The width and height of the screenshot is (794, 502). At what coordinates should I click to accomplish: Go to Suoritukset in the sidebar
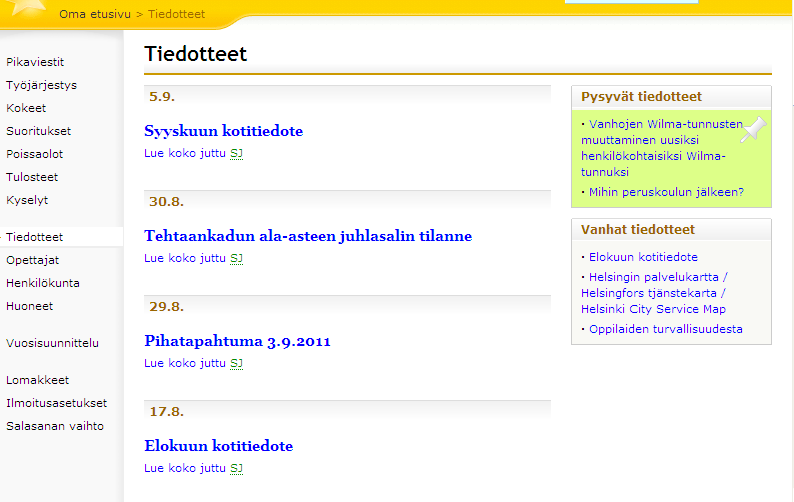(x=38, y=131)
